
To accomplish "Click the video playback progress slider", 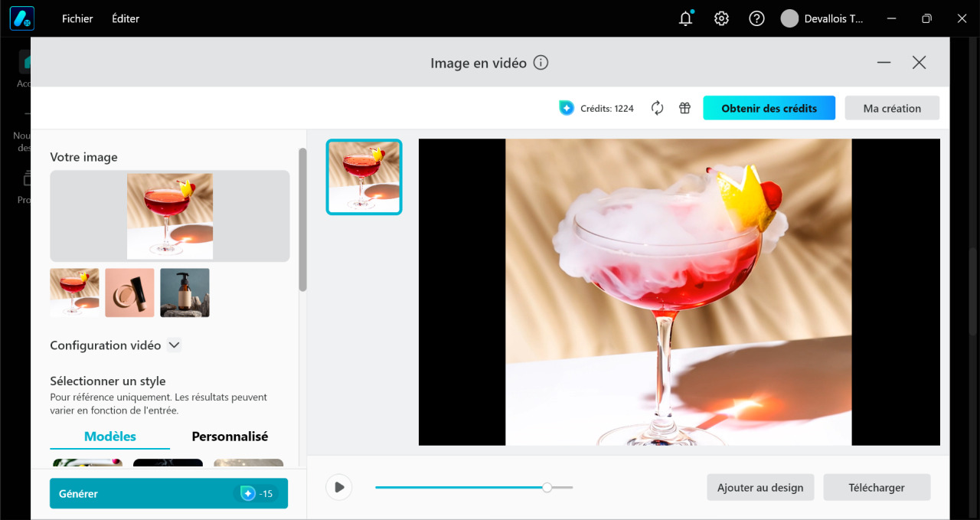I will click(x=474, y=487).
